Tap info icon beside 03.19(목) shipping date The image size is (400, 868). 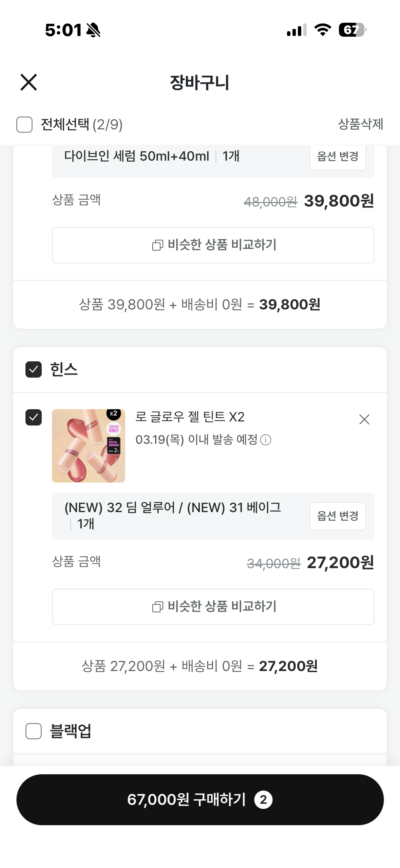tap(266, 440)
